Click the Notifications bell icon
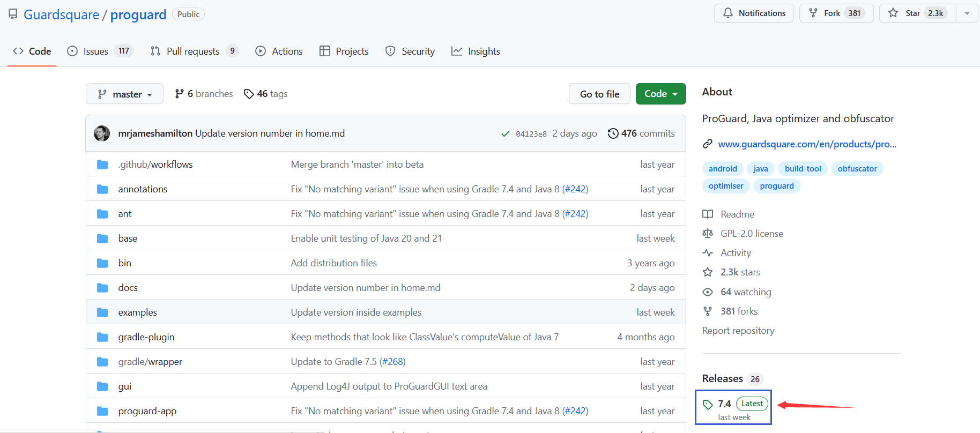The width and height of the screenshot is (980, 433). point(727,13)
